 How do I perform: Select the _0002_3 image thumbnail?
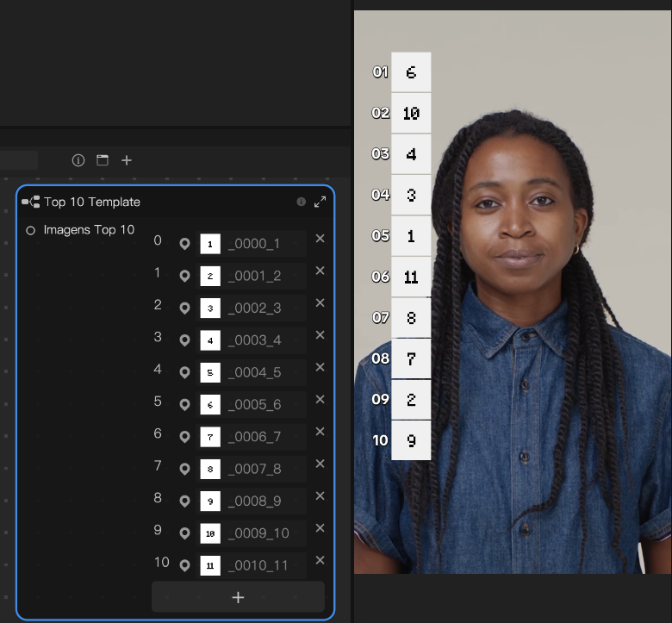(210, 308)
